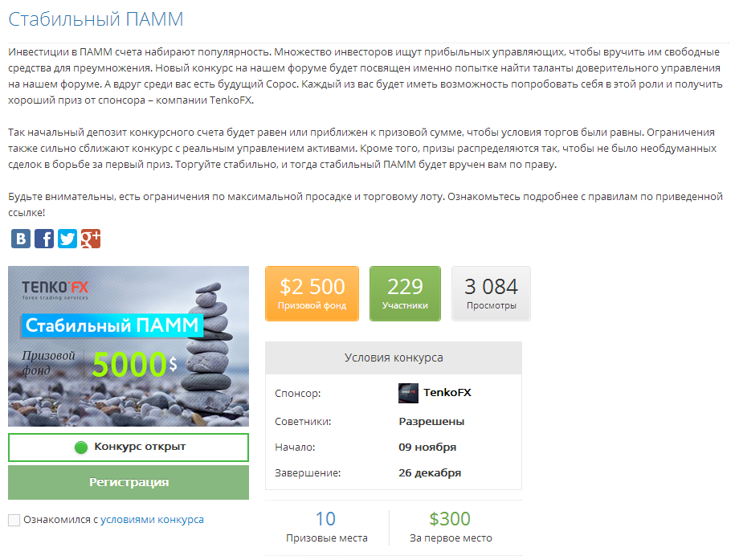Click the '3 084 Просмотры' gray tile
The height and width of the screenshot is (560, 735).
(492, 293)
